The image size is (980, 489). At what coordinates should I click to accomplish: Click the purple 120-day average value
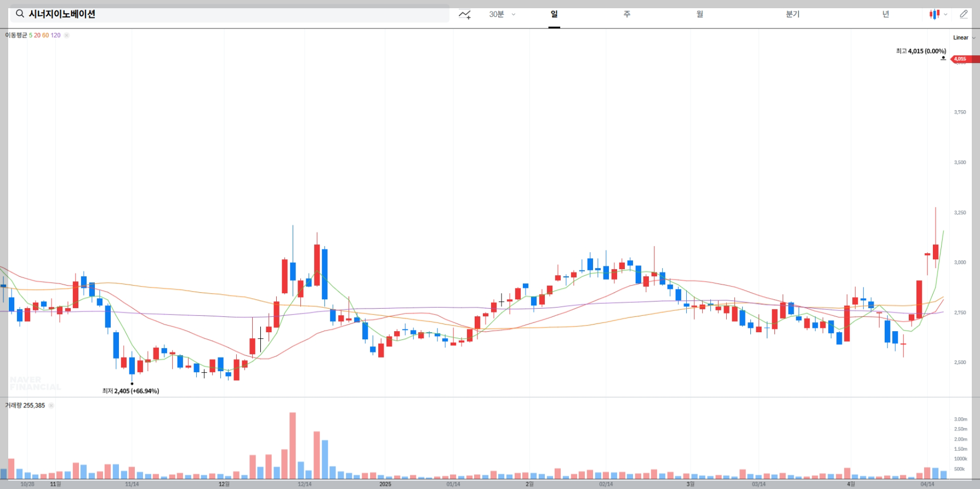(x=55, y=35)
